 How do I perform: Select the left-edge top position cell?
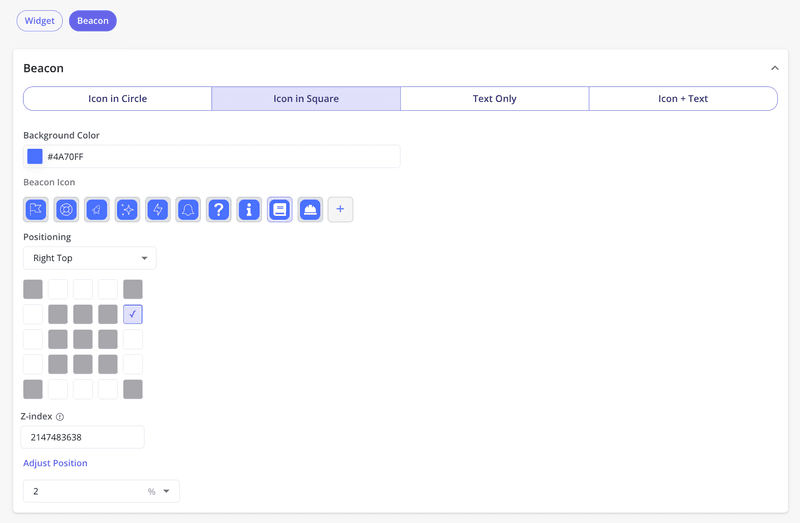click(33, 314)
